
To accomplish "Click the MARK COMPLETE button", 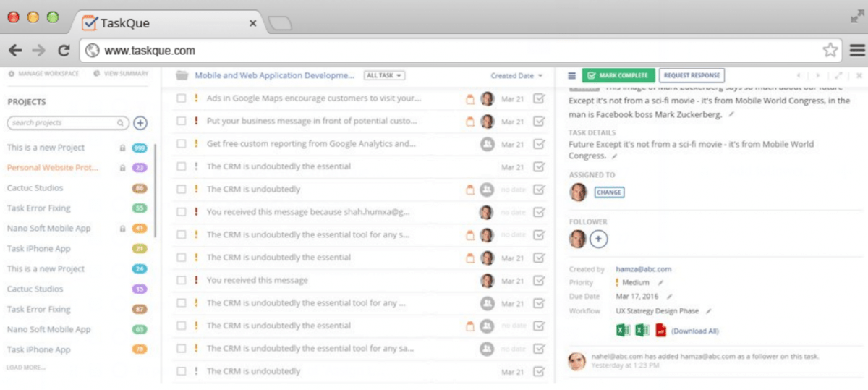I will [x=618, y=75].
